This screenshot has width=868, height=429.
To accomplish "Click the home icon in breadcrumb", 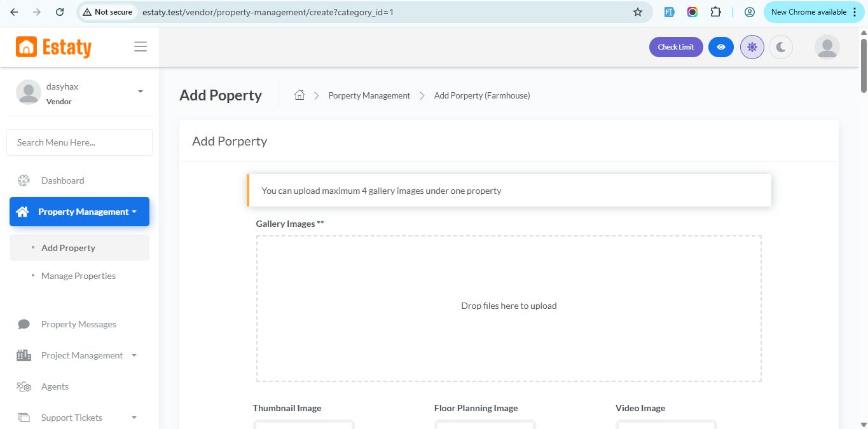I will pyautogui.click(x=300, y=95).
